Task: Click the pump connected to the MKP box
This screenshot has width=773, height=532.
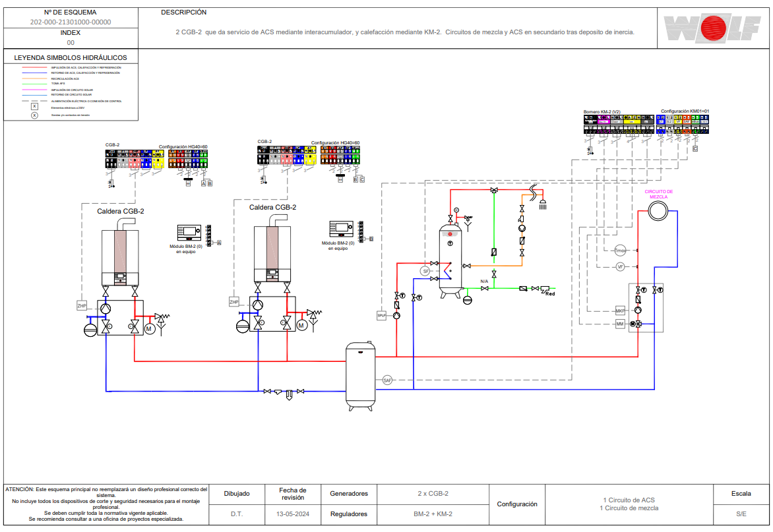Action: (x=638, y=310)
